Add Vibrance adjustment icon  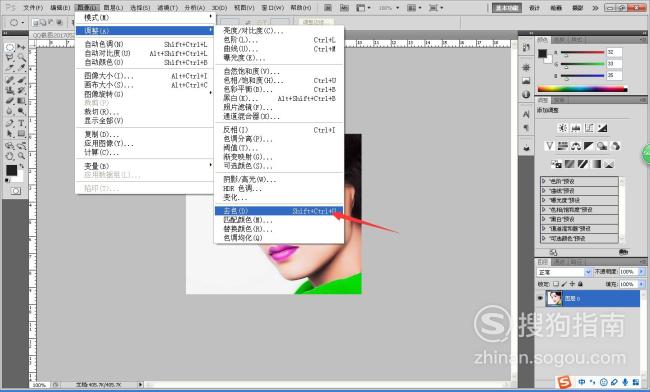[x=549, y=146]
